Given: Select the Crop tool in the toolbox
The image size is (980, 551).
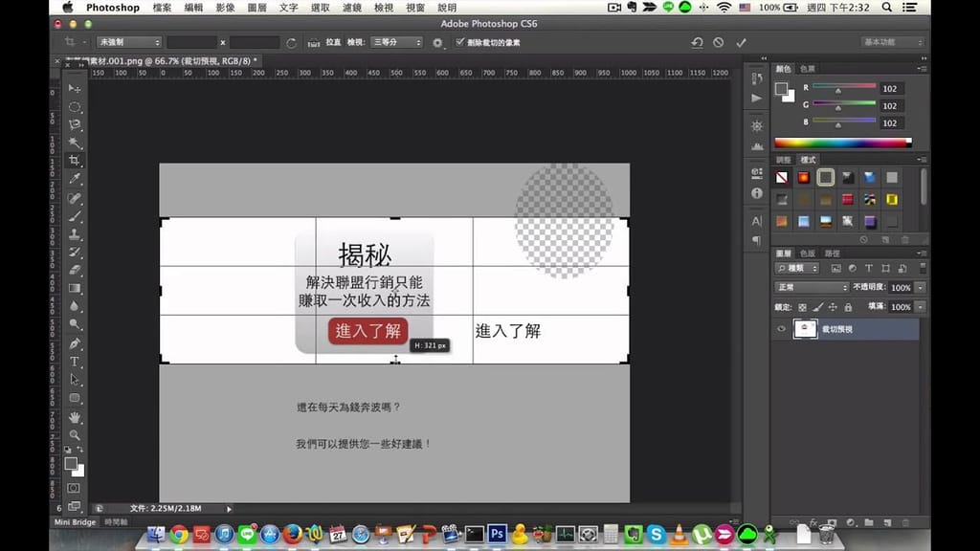Looking at the screenshot, I should (x=75, y=161).
